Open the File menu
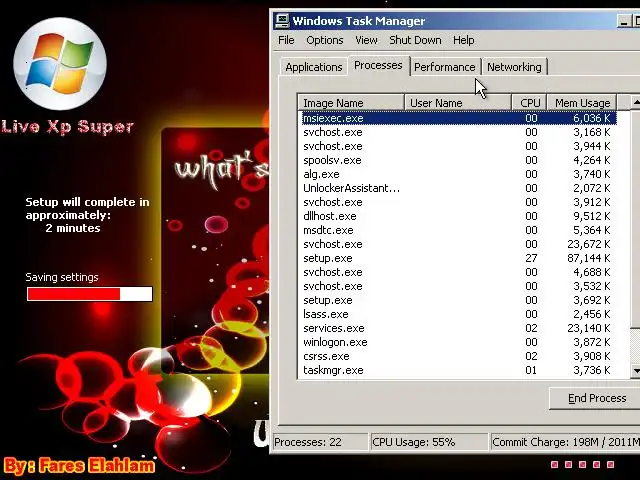This screenshot has width=640, height=480. pyautogui.click(x=286, y=40)
